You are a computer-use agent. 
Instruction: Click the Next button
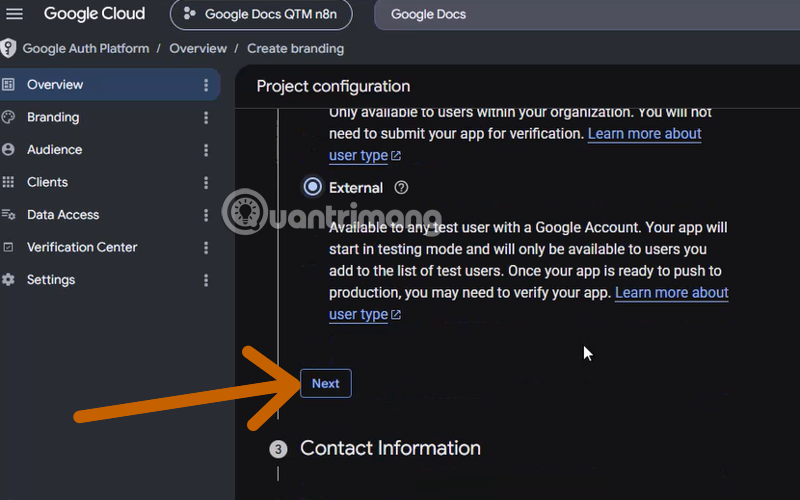(x=326, y=383)
